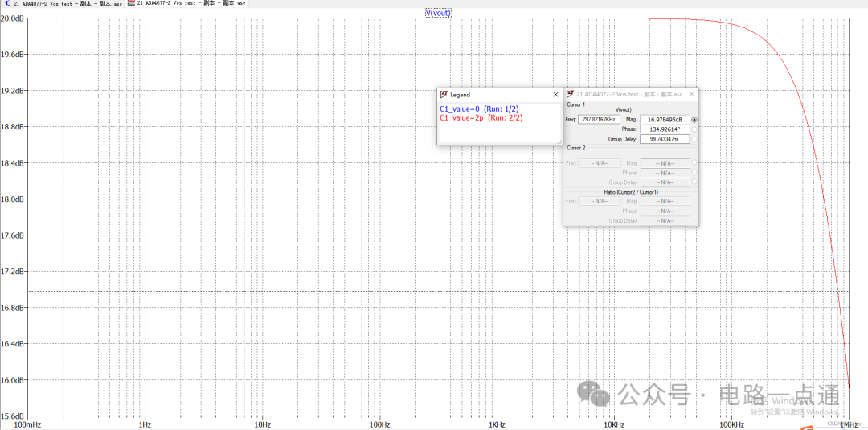This screenshot has height=430, width=868.
Task: Click the 17.2dB vertical axis label
Action: (x=14, y=271)
